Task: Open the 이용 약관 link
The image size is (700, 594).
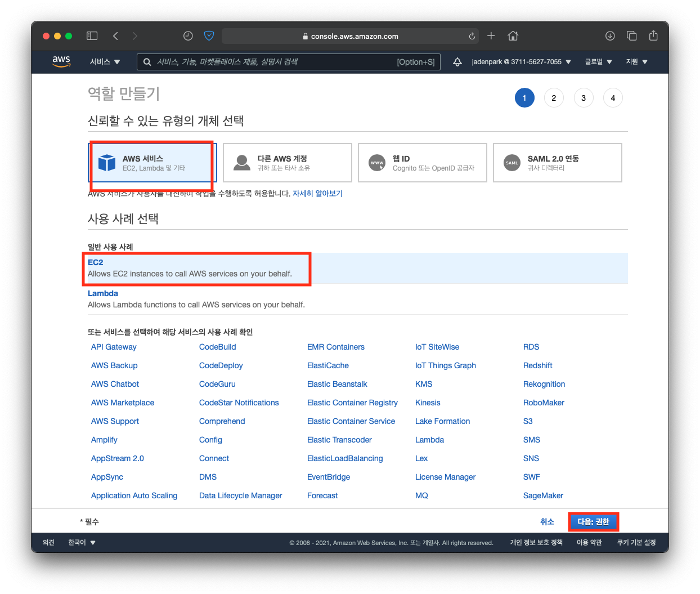Action: [589, 543]
